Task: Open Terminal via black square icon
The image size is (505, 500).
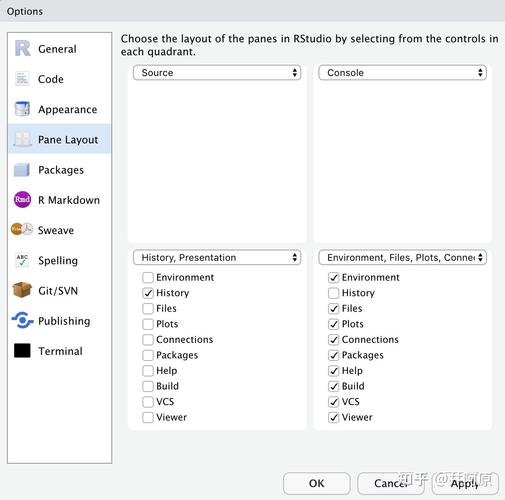Action: pyautogui.click(x=22, y=351)
